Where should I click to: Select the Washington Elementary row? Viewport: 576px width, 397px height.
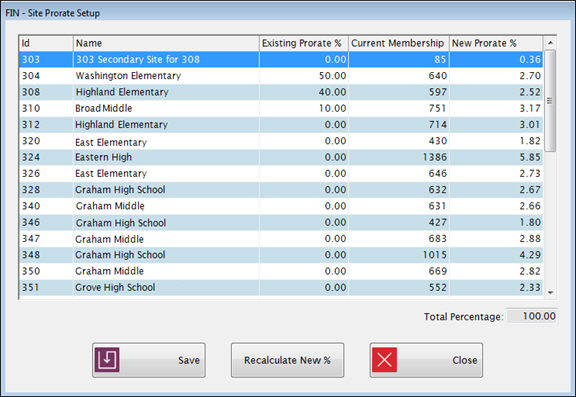[x=281, y=76]
